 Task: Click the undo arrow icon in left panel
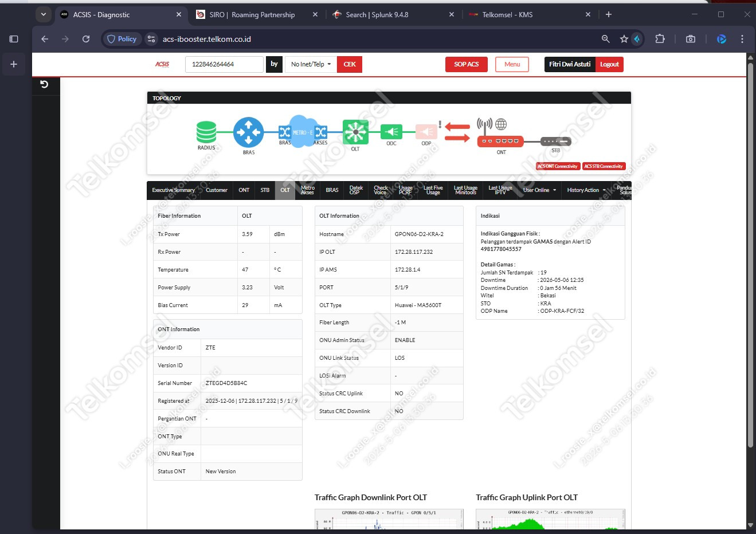[x=44, y=84]
